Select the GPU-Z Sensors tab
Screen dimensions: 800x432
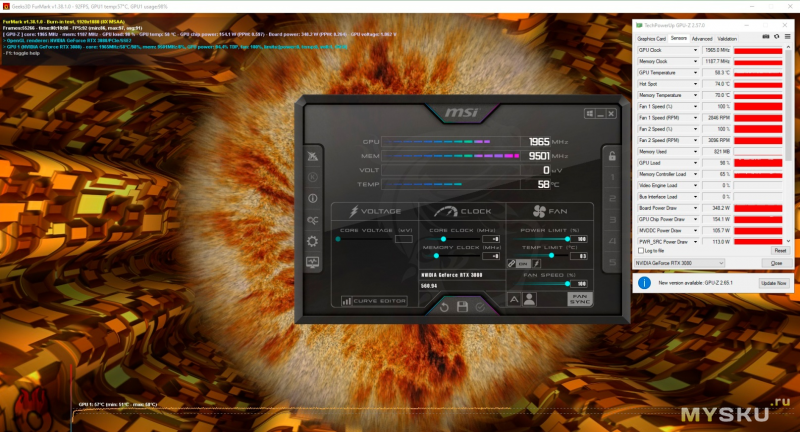click(x=679, y=38)
